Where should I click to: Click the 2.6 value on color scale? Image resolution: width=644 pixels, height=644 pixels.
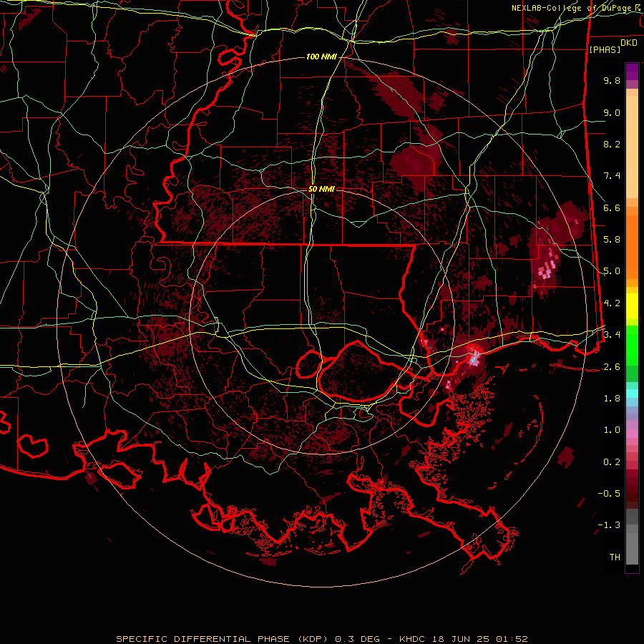click(x=612, y=367)
